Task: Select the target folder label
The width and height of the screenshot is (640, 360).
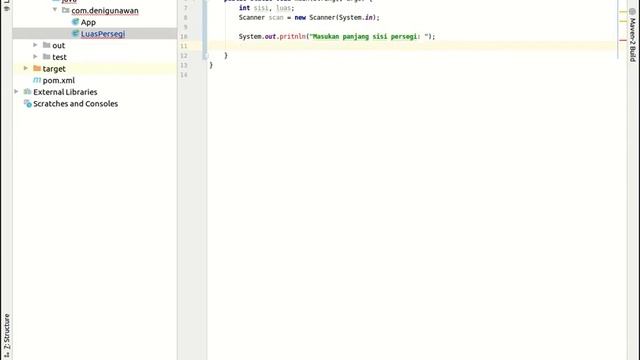Action: tap(54, 69)
